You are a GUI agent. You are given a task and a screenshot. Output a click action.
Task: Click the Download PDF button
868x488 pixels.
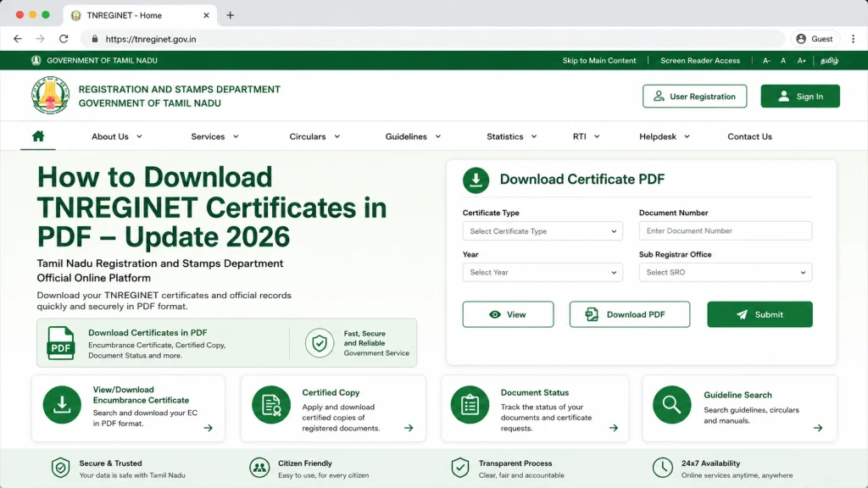tap(630, 314)
